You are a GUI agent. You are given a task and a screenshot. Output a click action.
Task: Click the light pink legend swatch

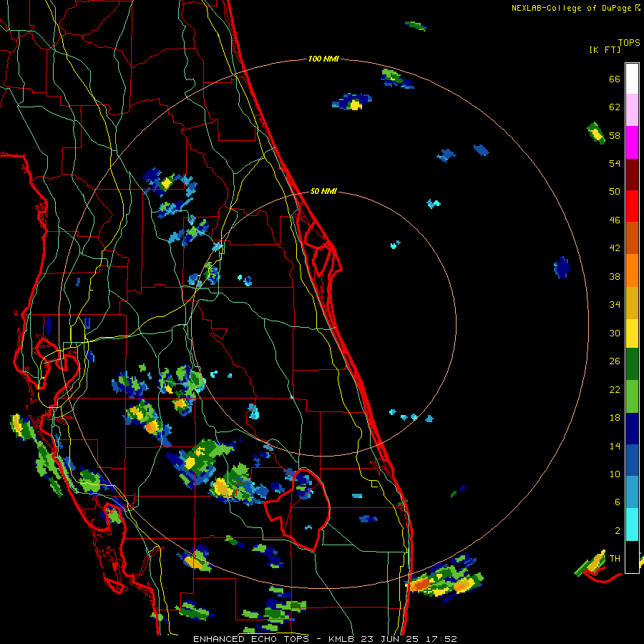point(632,110)
